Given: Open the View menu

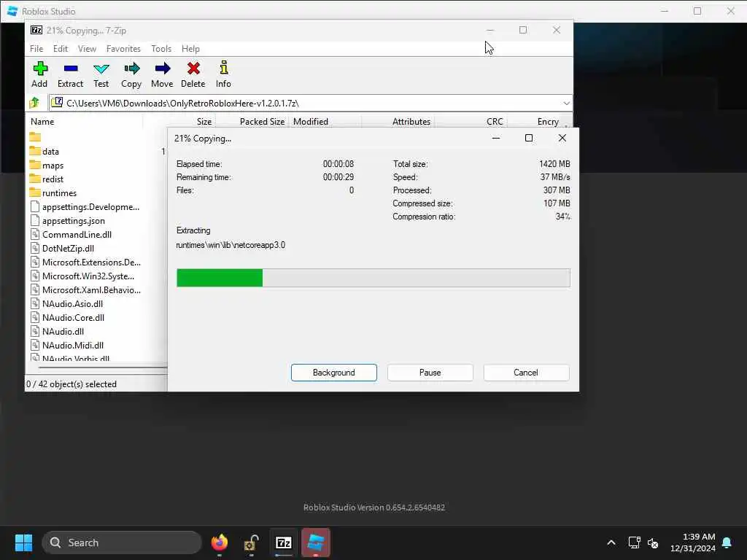Looking at the screenshot, I should pos(88,49).
